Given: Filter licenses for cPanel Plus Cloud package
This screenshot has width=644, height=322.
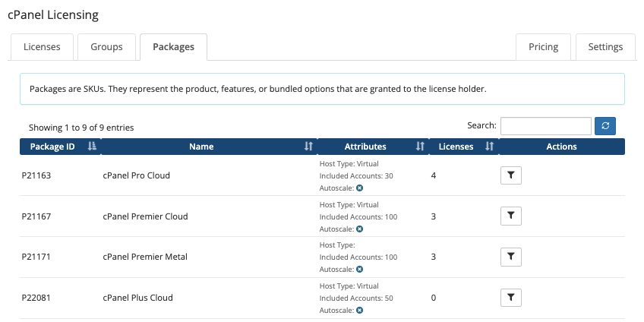Looking at the screenshot, I should (511, 298).
